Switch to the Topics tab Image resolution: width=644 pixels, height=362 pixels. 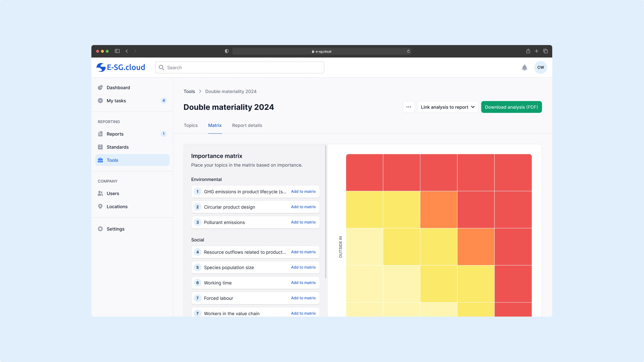(x=191, y=125)
